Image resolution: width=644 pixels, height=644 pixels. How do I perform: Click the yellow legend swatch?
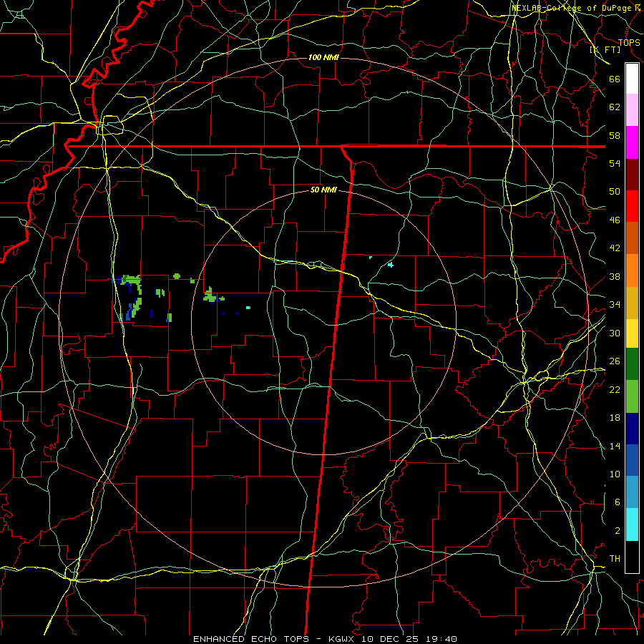click(632, 333)
